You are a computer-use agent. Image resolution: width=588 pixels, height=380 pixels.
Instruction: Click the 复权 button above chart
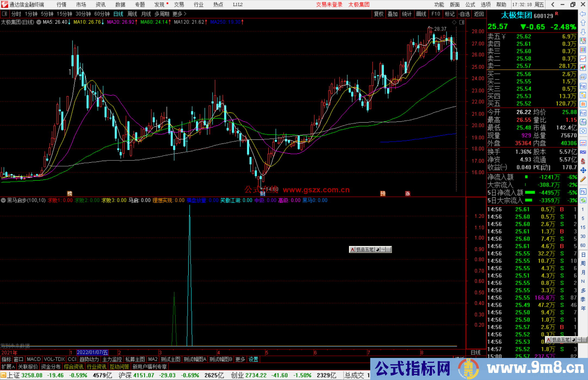[x=379, y=14]
